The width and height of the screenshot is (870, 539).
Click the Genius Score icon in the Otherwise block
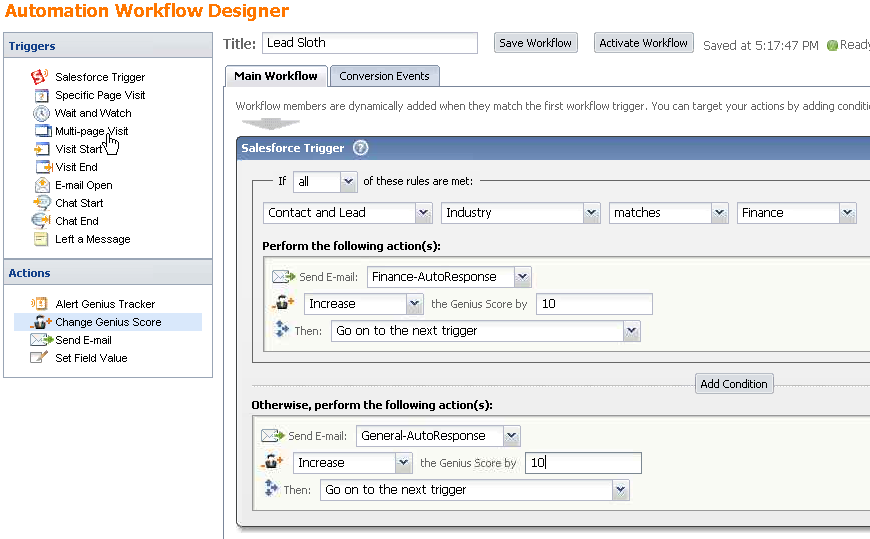pyautogui.click(x=272, y=462)
